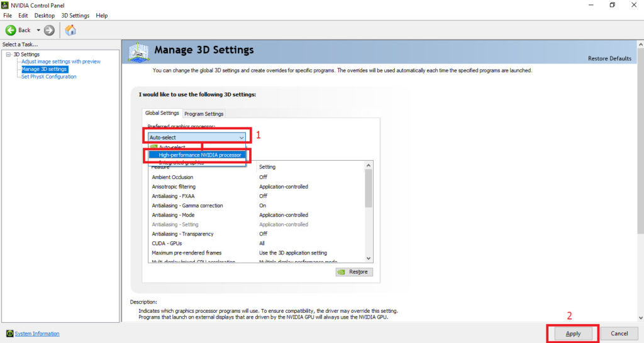The height and width of the screenshot is (343, 644).
Task: Click the 'On' value for Gamma correction
Action: [262, 205]
